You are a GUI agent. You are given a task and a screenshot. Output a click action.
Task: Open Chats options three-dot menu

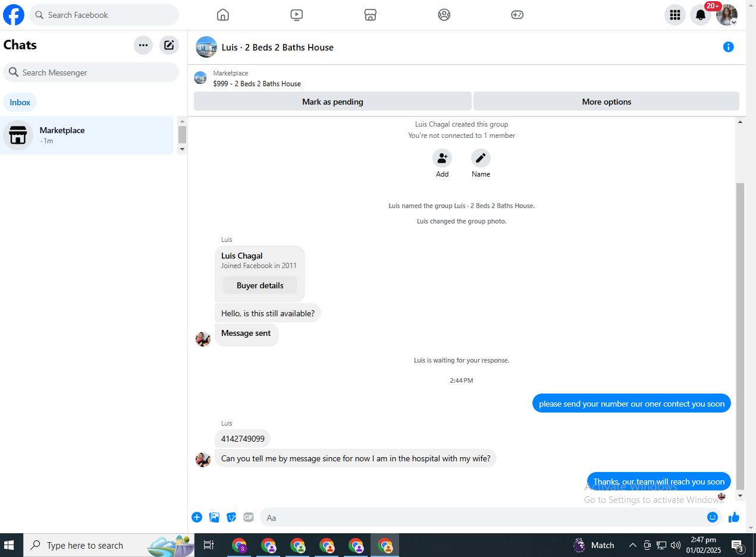click(143, 45)
